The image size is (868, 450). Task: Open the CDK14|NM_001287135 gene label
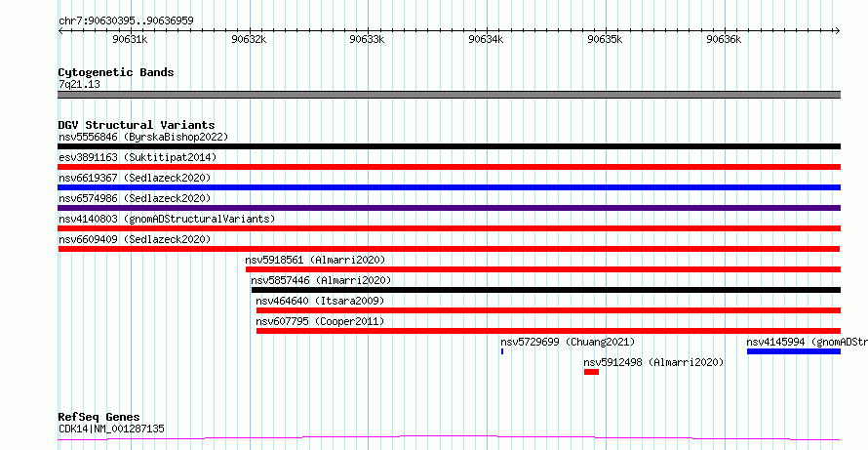click(x=111, y=429)
